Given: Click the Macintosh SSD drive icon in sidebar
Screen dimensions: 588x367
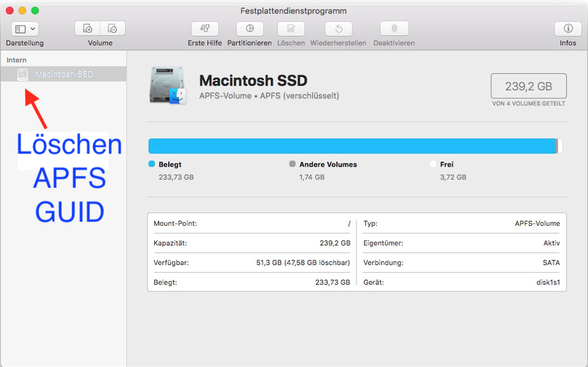Looking at the screenshot, I should tap(23, 74).
